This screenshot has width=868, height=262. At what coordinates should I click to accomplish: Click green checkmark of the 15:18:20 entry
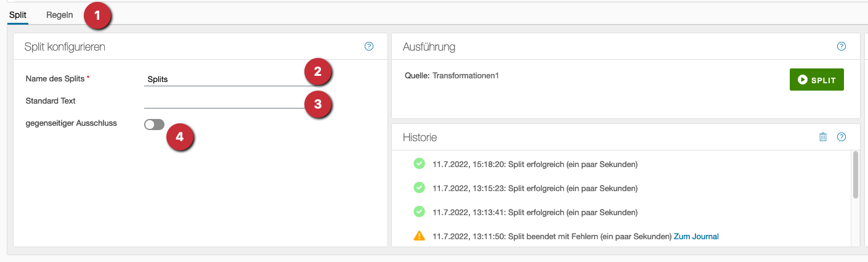tap(419, 164)
